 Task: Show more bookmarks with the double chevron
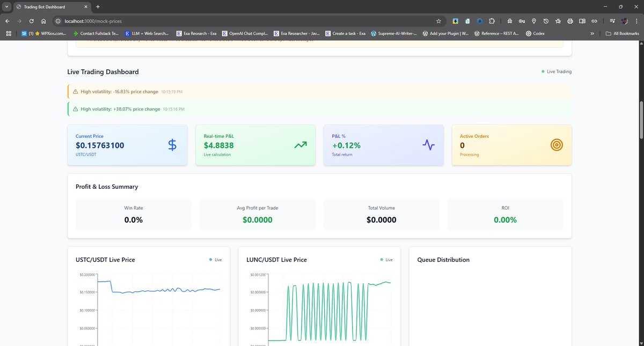(x=592, y=33)
